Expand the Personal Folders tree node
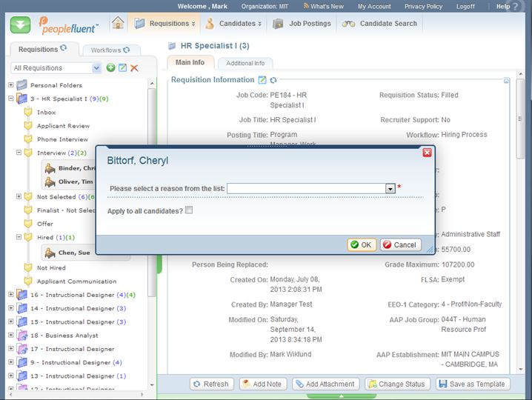This screenshot has width=532, height=400. (11, 85)
